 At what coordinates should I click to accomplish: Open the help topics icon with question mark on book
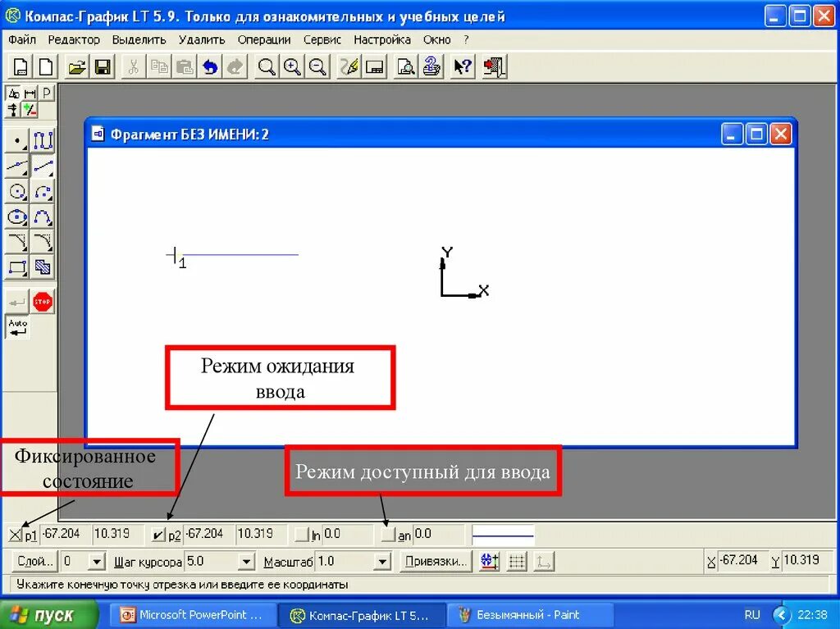click(431, 67)
